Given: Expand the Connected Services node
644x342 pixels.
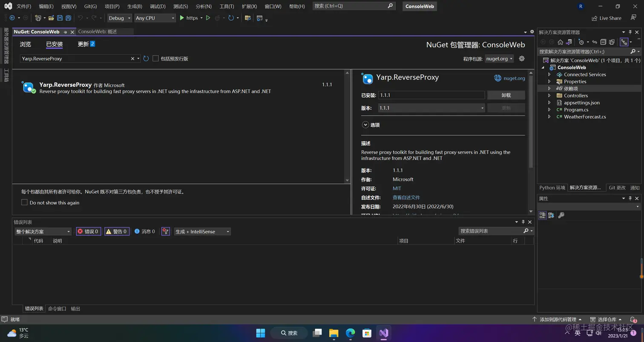Looking at the screenshot, I should [549, 74].
